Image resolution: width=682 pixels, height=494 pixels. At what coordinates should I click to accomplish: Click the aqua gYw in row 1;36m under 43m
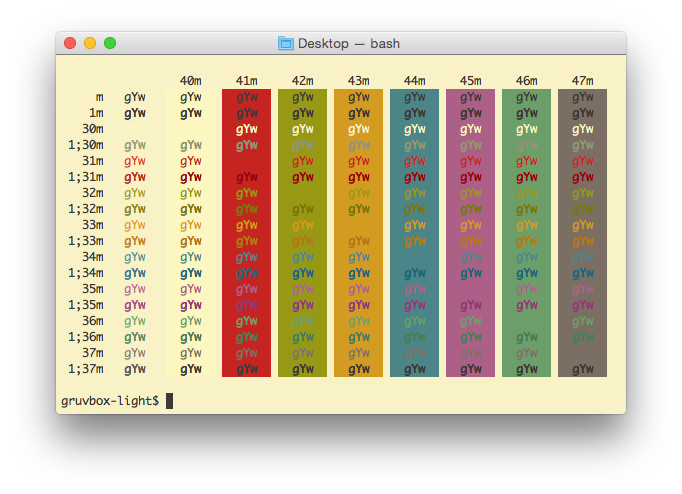(359, 337)
